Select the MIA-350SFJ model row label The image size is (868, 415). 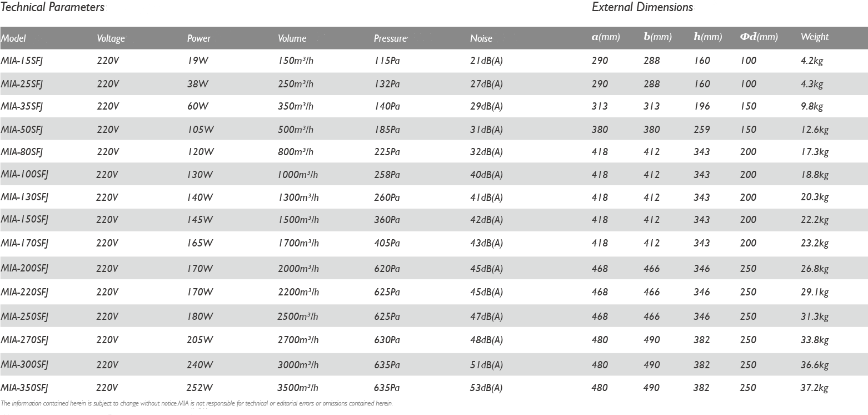pos(24,388)
